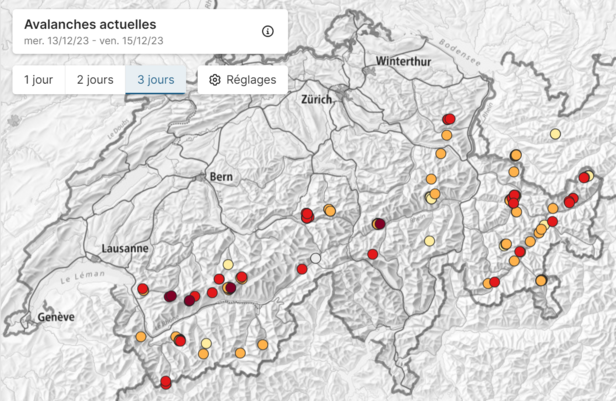Click the date range mer. 13/12/23 - ven. 15/12/23
The width and height of the screenshot is (616, 401).
[93, 41]
